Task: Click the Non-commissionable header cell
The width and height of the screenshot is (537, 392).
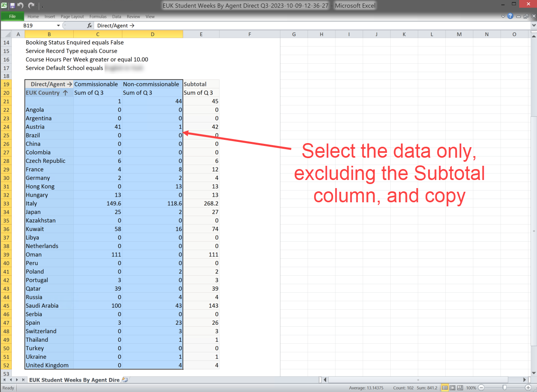Action: (x=152, y=84)
